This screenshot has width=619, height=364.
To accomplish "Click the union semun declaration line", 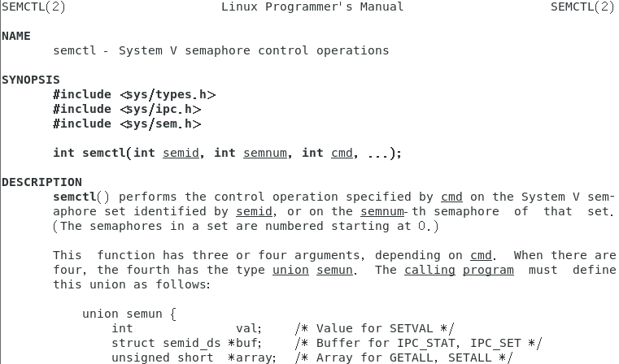I will pyautogui.click(x=129, y=314).
